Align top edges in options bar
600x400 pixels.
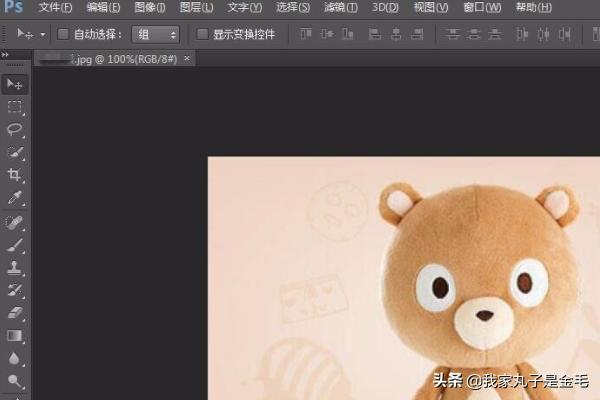point(305,34)
